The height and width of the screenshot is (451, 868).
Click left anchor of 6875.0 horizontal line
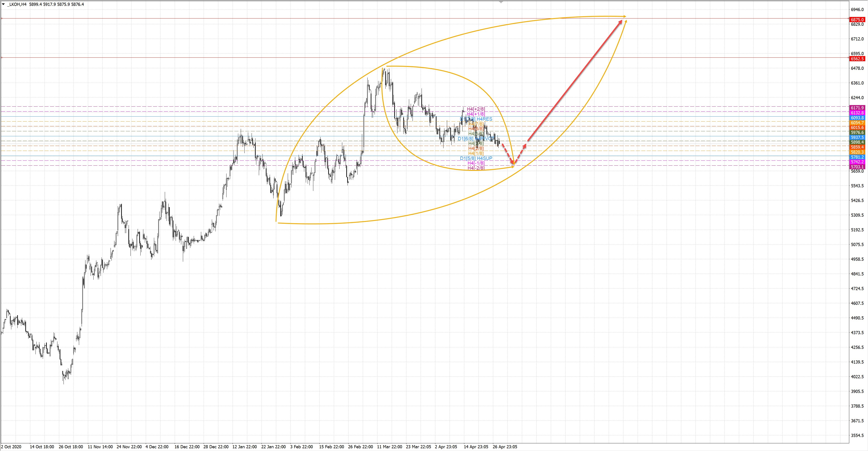2,18
